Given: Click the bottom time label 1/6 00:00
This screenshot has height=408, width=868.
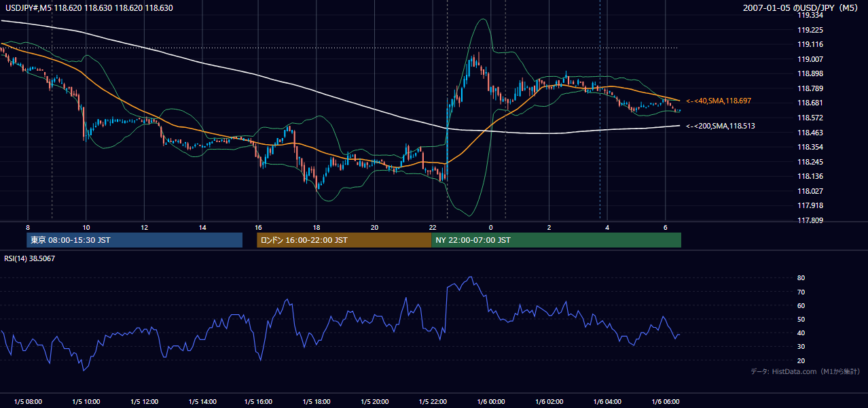Looking at the screenshot, I should pos(492,401).
